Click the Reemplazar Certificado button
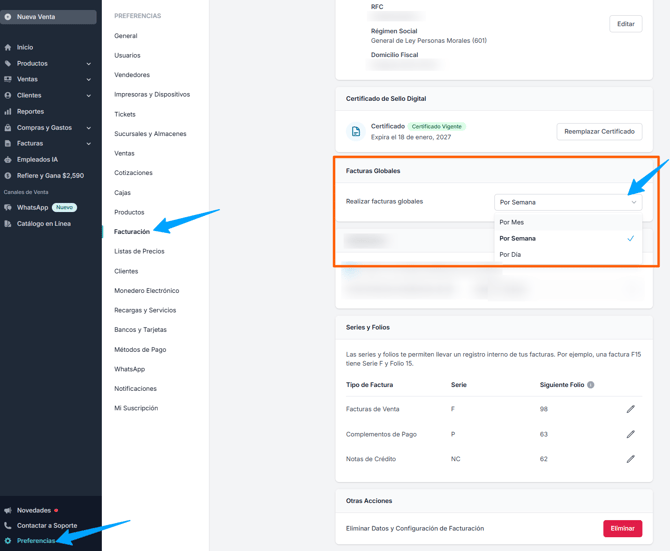 pyautogui.click(x=599, y=132)
